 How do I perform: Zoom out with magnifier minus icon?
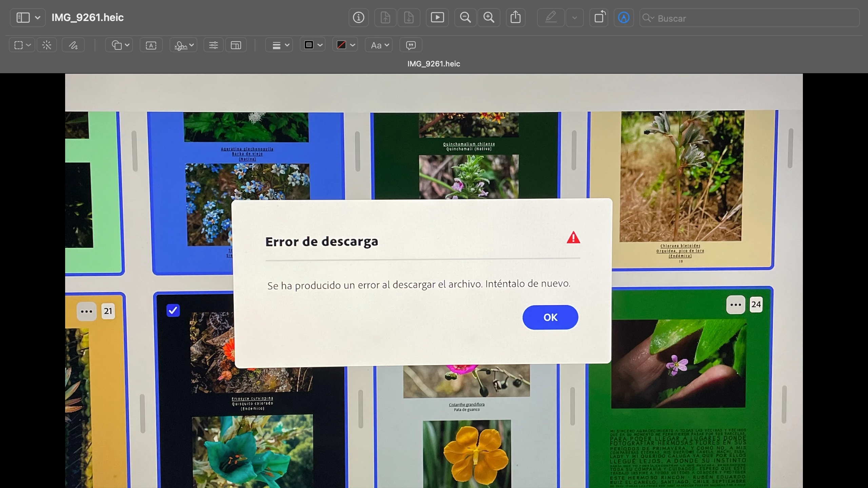[x=465, y=17]
